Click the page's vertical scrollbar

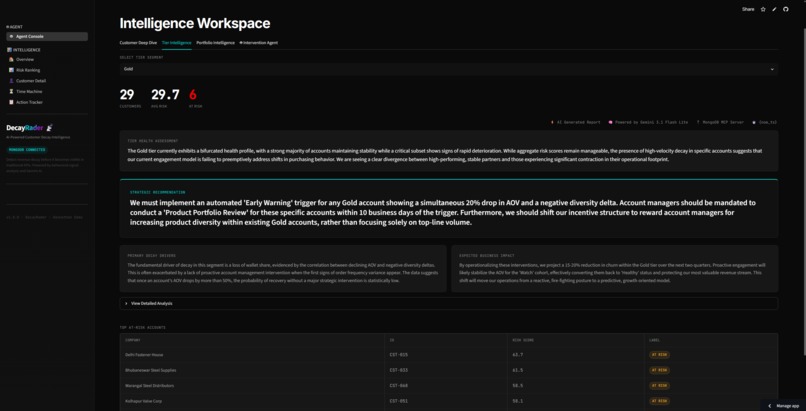pos(803,190)
